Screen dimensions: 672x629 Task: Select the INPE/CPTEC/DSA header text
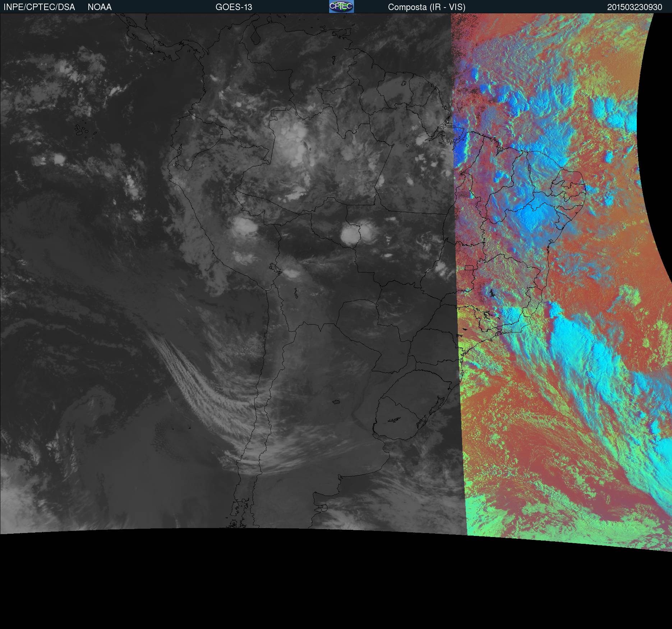coord(39,7)
